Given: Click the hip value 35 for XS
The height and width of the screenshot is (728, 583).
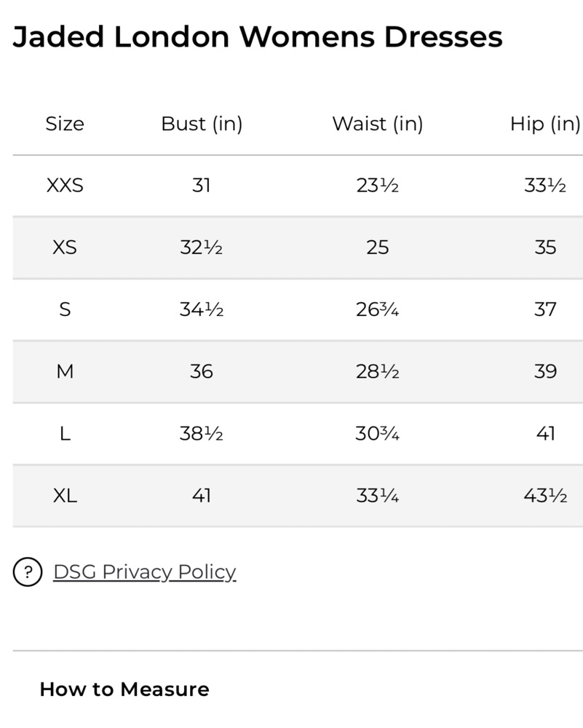Looking at the screenshot, I should click(x=545, y=248).
